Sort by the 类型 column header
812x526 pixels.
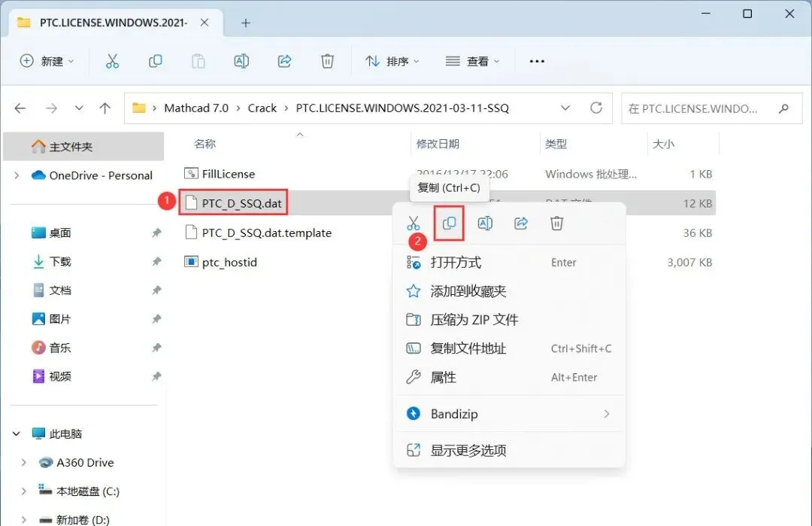click(556, 144)
